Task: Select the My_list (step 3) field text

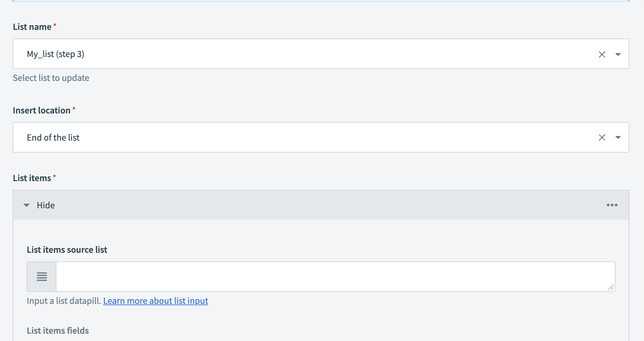Action: [x=55, y=54]
